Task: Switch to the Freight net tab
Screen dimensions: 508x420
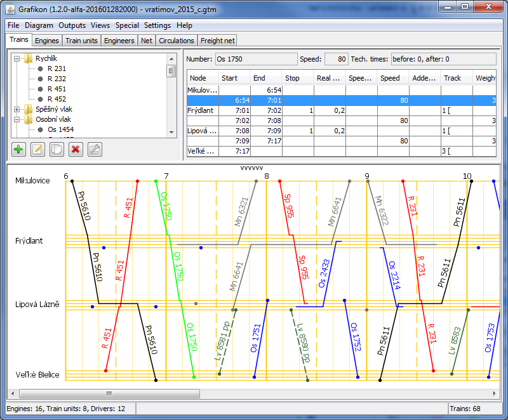Action: pyautogui.click(x=217, y=41)
